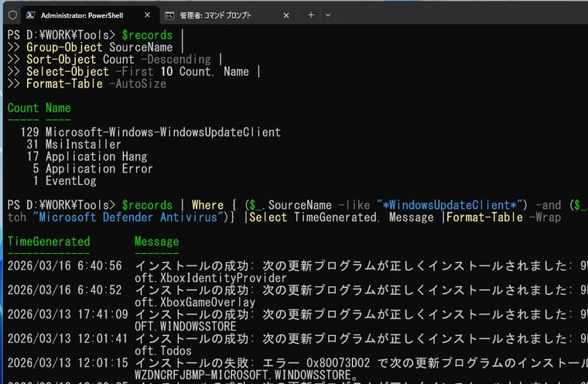This screenshot has height=384, width=588.
Task: Switch to the 管理者: コマンド プロンプト tab
Action: click(229, 15)
